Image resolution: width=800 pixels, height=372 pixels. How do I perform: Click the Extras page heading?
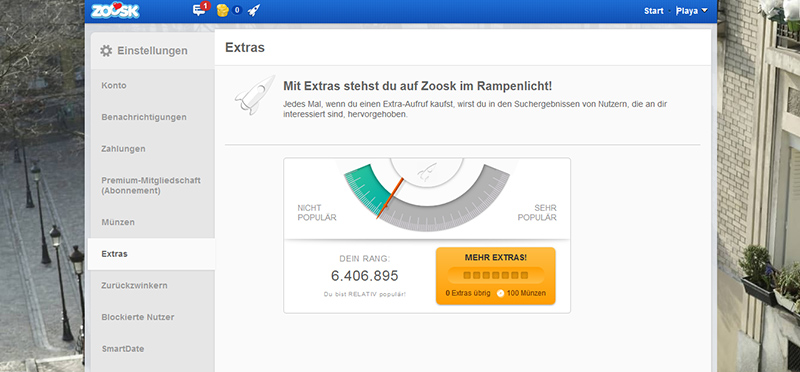point(245,48)
